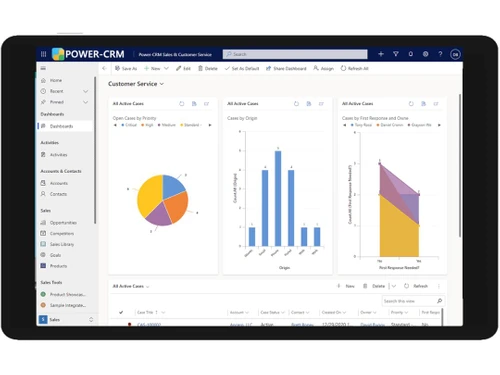Viewport: 500px width, 375px height.
Task: Open advanced find filter icon in header
Action: [396, 54]
